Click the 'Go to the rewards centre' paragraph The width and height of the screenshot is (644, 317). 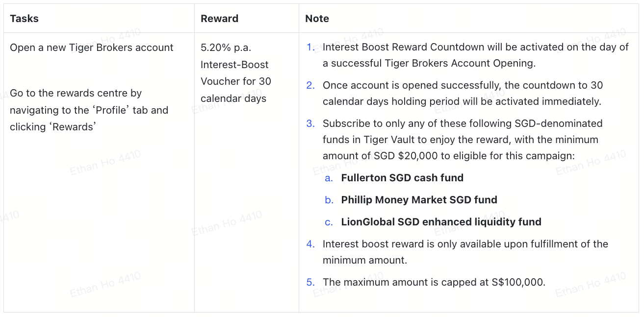[x=89, y=110]
